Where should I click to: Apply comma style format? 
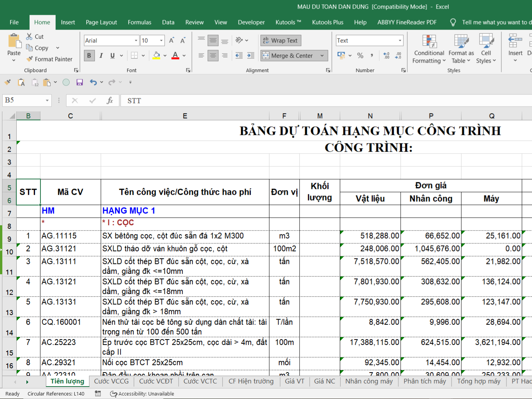372,56
